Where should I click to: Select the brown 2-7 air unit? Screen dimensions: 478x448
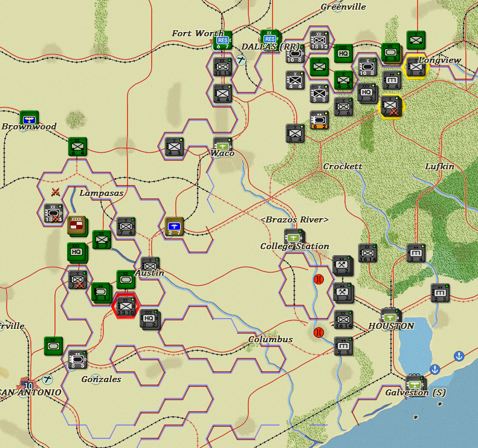pos(175,226)
